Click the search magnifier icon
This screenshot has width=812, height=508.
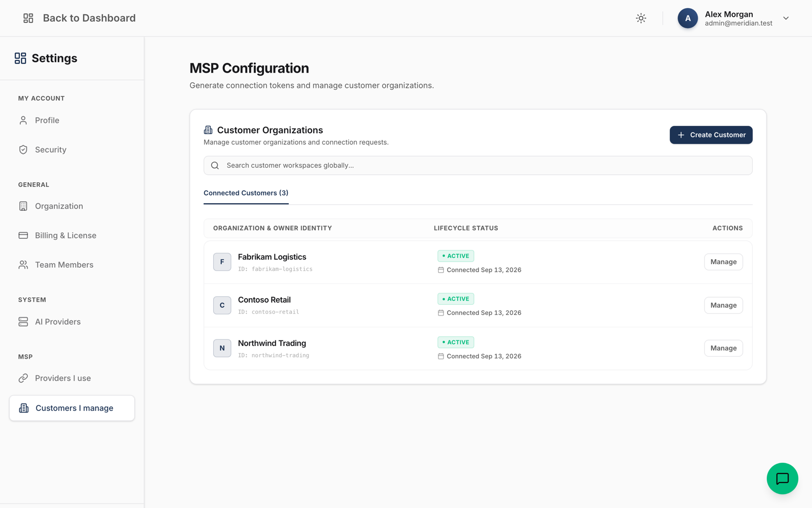pyautogui.click(x=215, y=166)
